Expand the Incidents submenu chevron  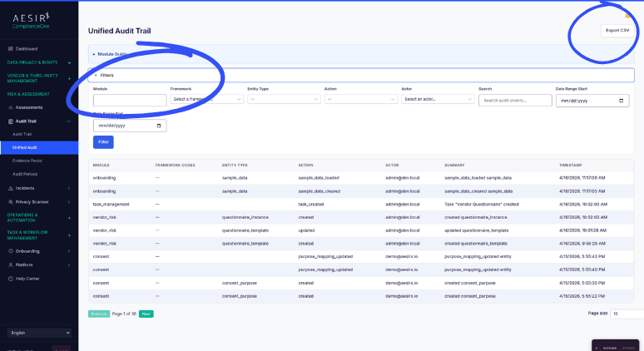click(x=68, y=189)
